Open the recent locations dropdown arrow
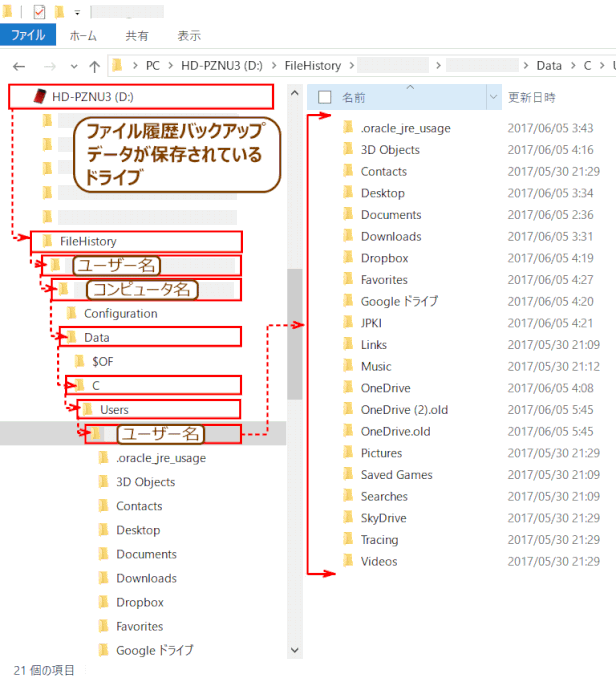The width and height of the screenshot is (616, 682). click(x=74, y=67)
